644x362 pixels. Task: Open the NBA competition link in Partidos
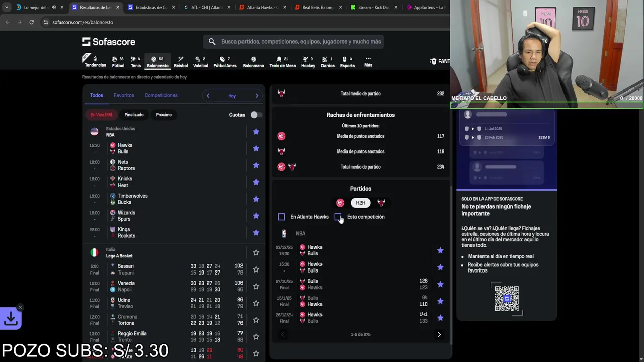tap(300, 233)
